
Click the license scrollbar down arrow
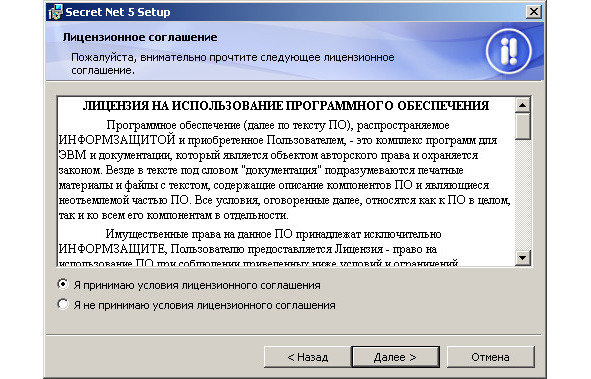[x=522, y=258]
